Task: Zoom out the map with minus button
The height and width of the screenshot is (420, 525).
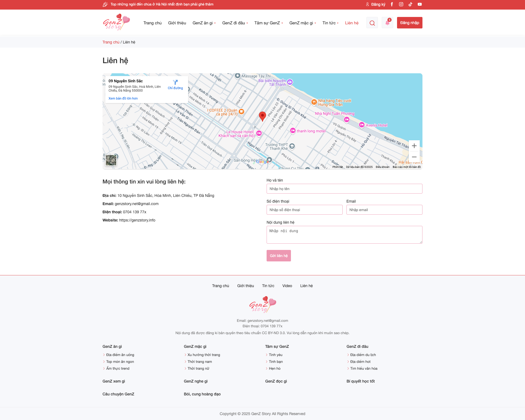Action: 414,157
